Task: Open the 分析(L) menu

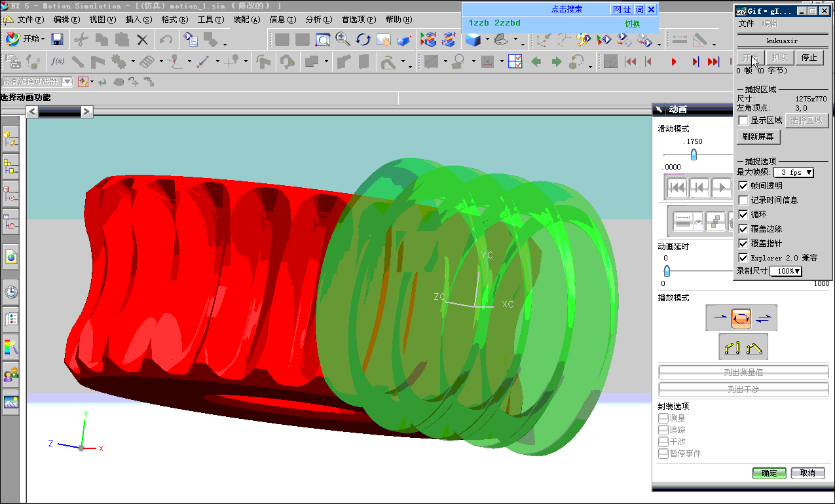Action: click(319, 20)
